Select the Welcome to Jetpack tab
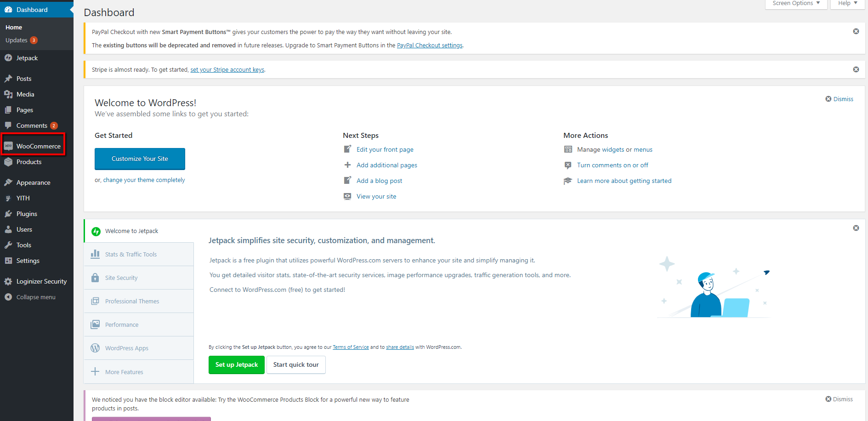868x421 pixels. click(139, 231)
